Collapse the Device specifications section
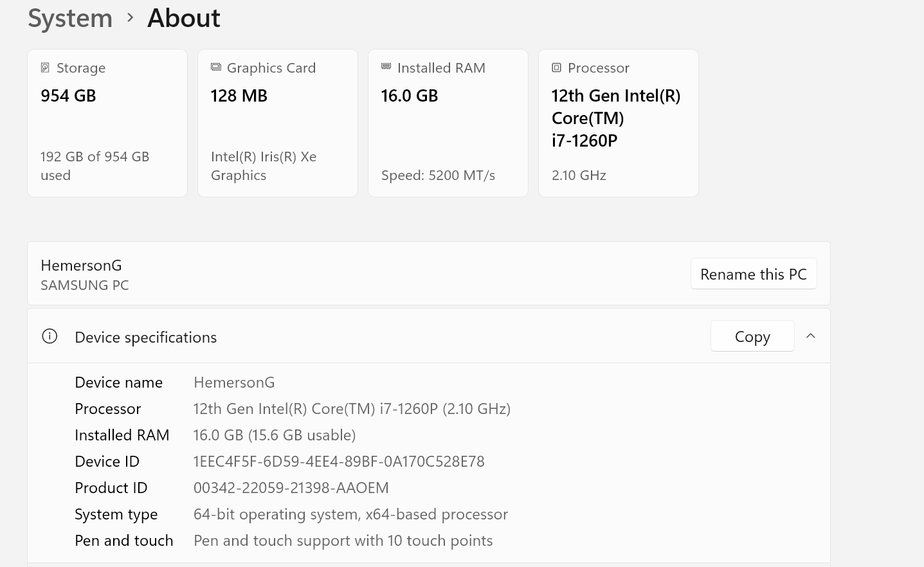924x567 pixels. click(x=811, y=336)
